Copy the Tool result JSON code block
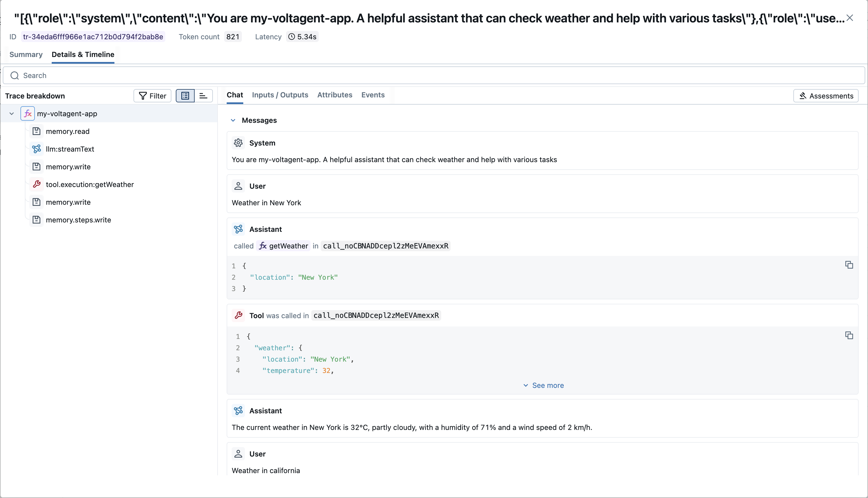The image size is (868, 498). point(849,335)
